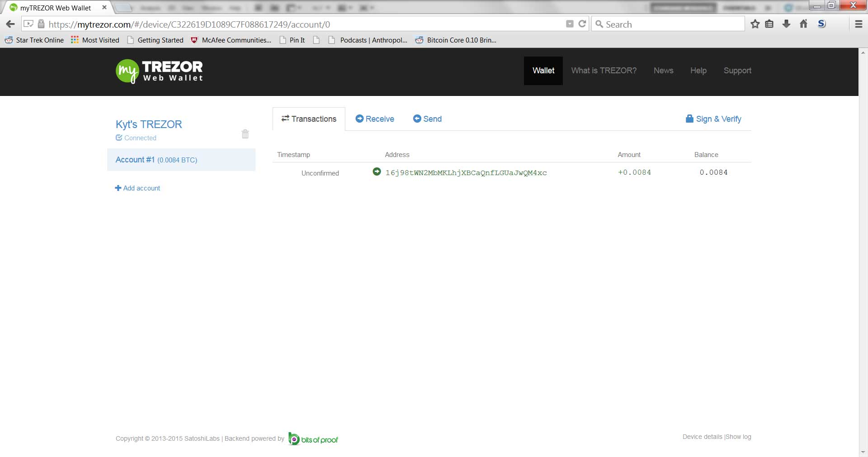The width and height of the screenshot is (868, 457).
Task: Switch to the Send tab
Action: click(427, 119)
